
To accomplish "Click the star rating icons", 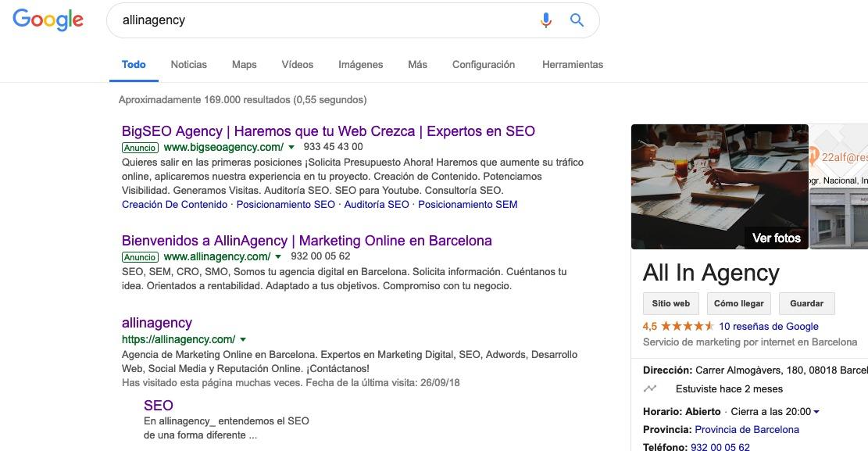I will point(687,327).
